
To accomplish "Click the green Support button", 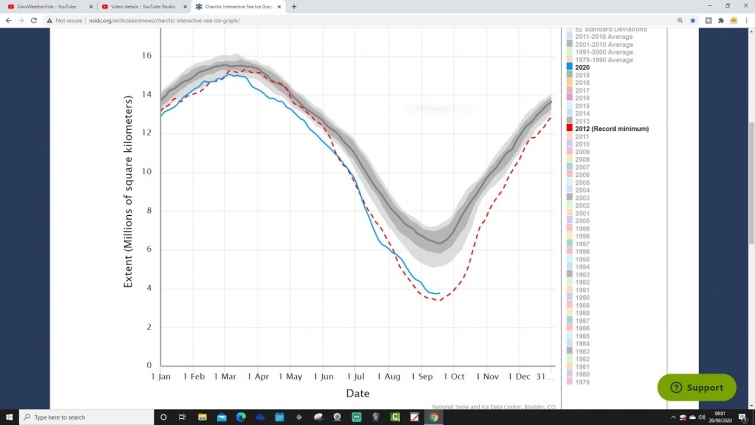I will click(x=696, y=387).
